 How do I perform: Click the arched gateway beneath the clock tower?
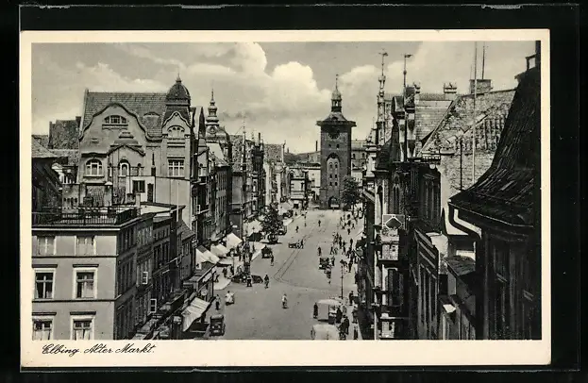334,202
